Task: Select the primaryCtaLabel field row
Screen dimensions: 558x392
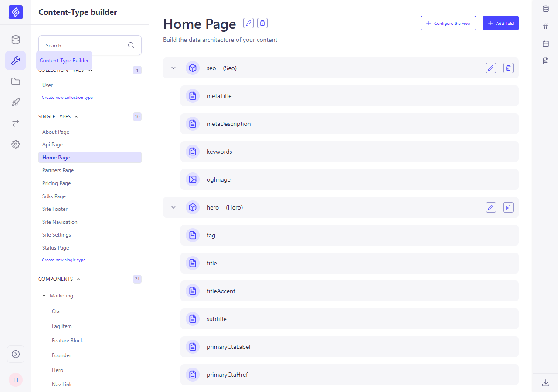Action: [x=350, y=347]
